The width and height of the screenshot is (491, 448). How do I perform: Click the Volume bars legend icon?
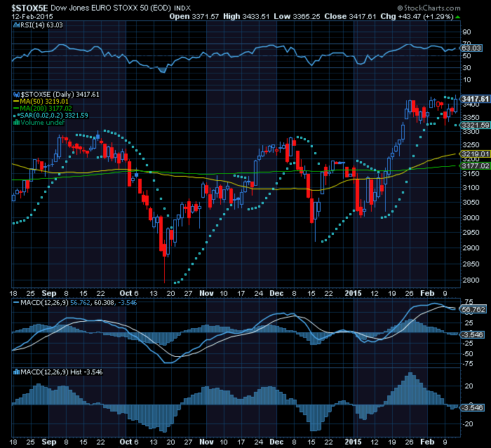(x=17, y=123)
